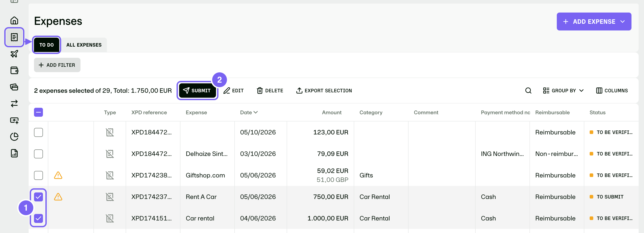Image resolution: width=644 pixels, height=233 pixels.
Task: Click missing receipt icon for Delhaize row
Action: pos(110,154)
